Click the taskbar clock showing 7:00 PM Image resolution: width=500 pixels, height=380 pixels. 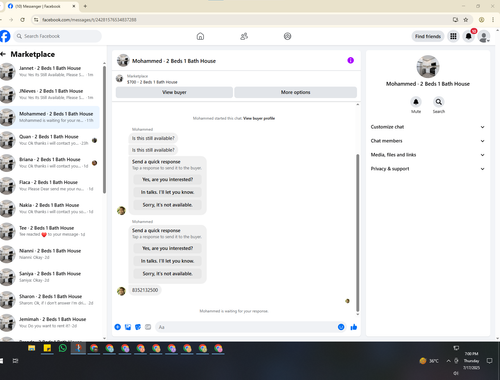(471, 361)
